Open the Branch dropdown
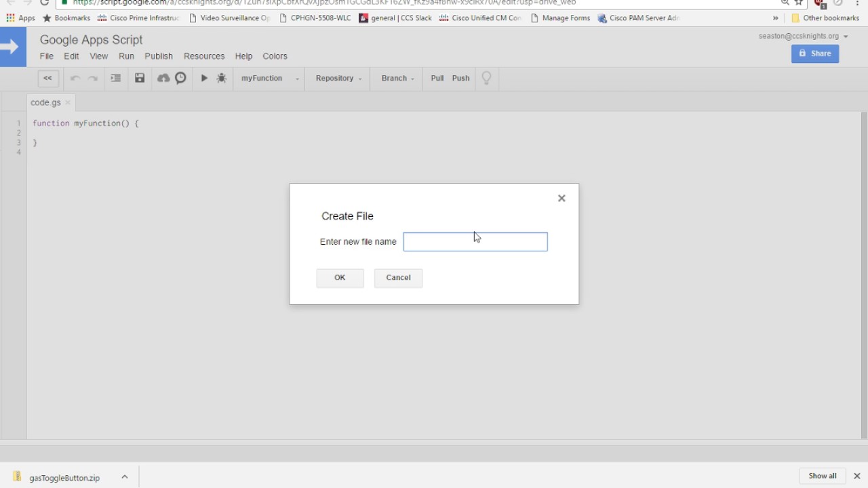Screen dimensions: 868x488 [397, 79]
